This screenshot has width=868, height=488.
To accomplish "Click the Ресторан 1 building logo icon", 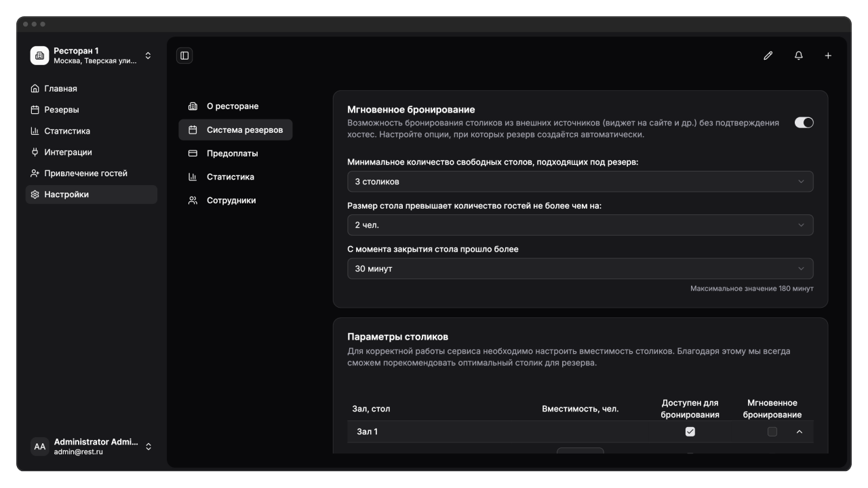I will [39, 56].
